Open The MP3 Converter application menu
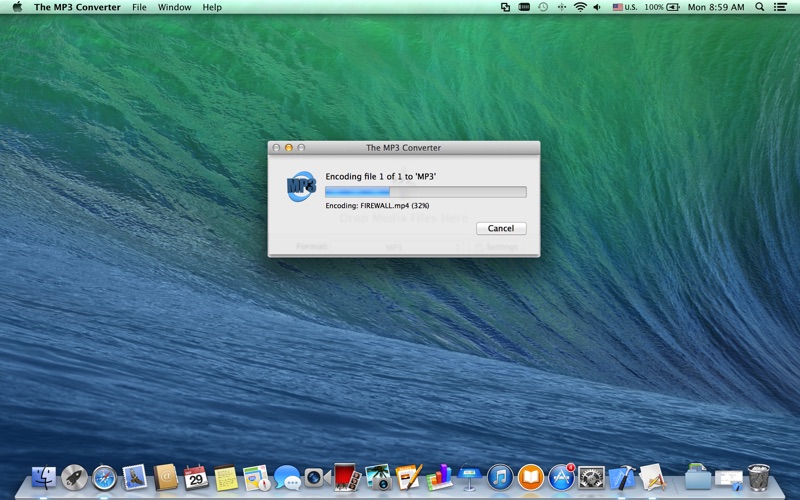This screenshot has height=500, width=800. coord(77,7)
